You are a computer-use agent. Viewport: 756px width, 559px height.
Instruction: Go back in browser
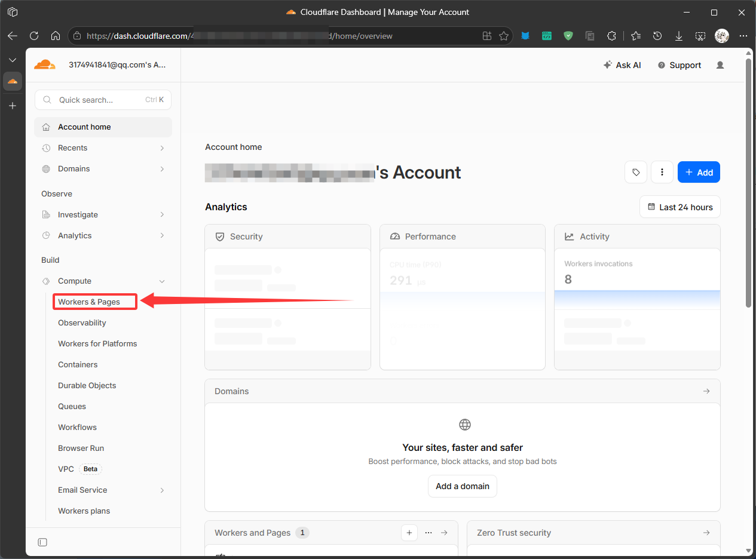pos(13,36)
